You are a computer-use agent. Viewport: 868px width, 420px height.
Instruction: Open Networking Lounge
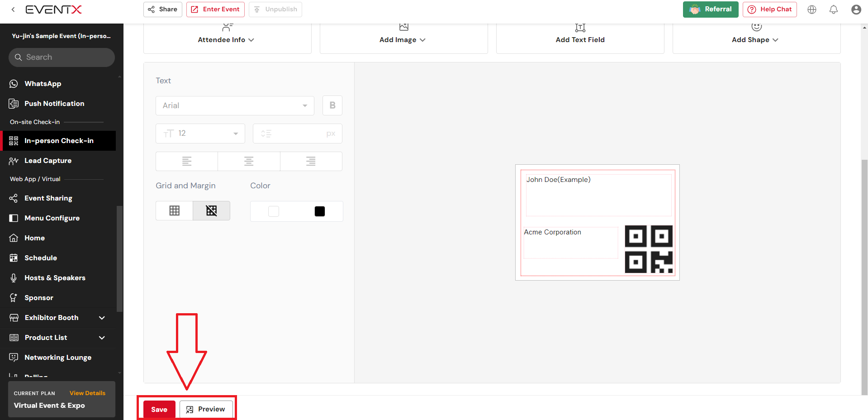click(x=58, y=358)
